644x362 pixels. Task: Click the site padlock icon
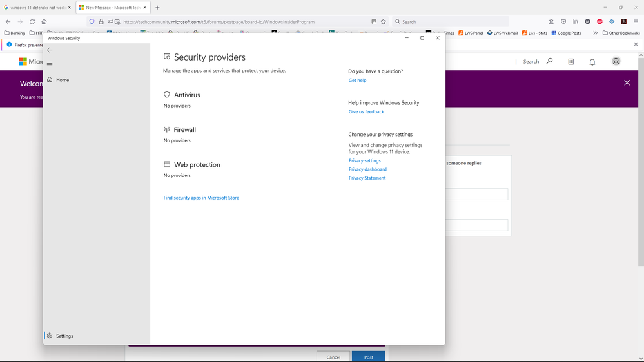click(x=101, y=22)
